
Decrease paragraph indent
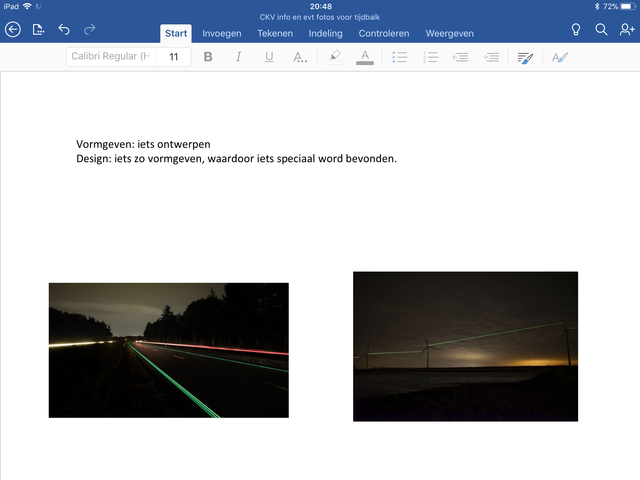(460, 57)
